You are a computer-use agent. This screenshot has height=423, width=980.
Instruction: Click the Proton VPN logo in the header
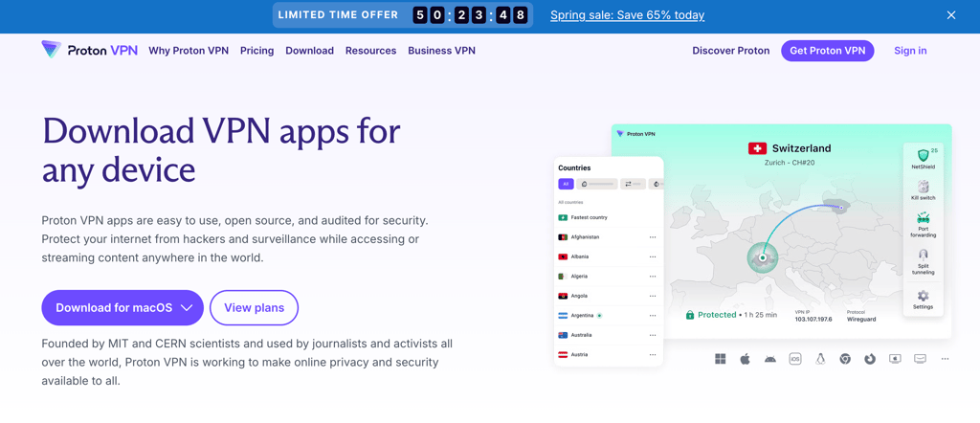click(89, 51)
